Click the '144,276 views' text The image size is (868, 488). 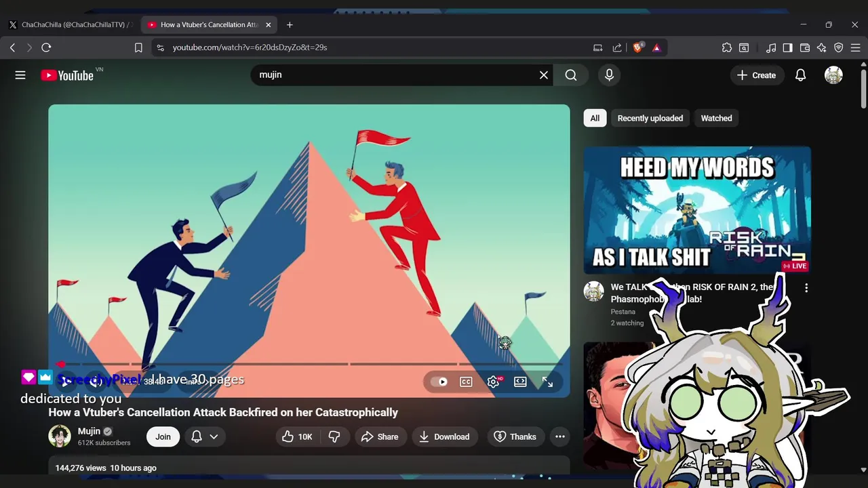coord(81,468)
